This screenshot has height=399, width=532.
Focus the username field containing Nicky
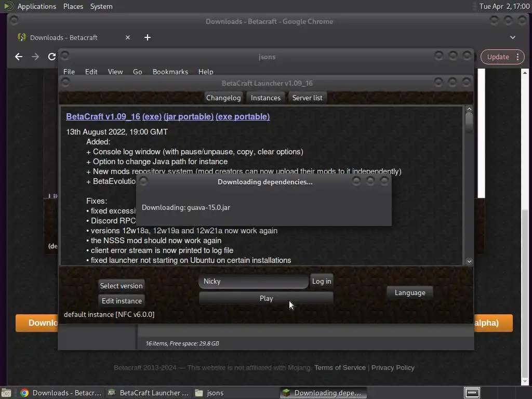point(254,281)
